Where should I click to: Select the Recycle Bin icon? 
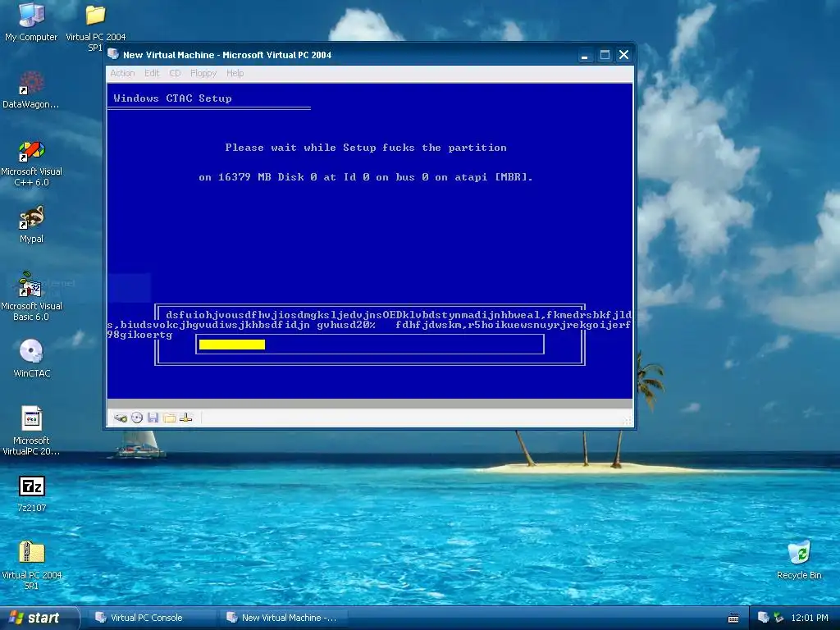(x=799, y=559)
